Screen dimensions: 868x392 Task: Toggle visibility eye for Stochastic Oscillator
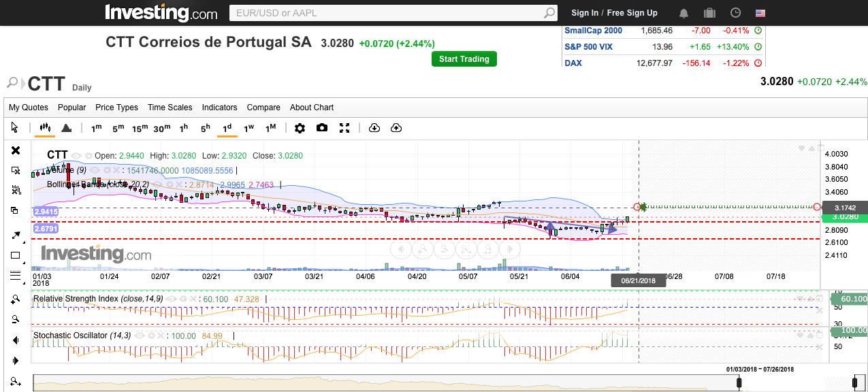138,336
